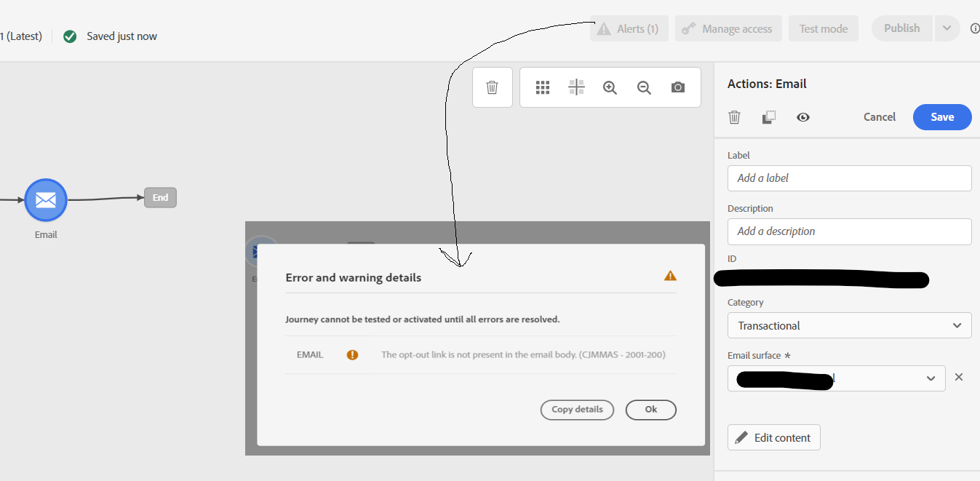Open the info icon in the top bar
The image size is (980, 481).
[x=975, y=28]
